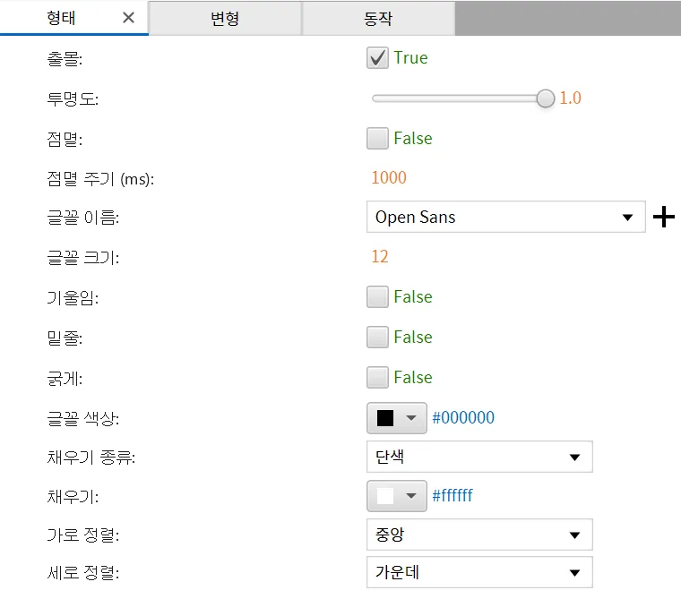Click the #000000 font color hex value
Viewport: 681px width, 616px height.
click(463, 417)
